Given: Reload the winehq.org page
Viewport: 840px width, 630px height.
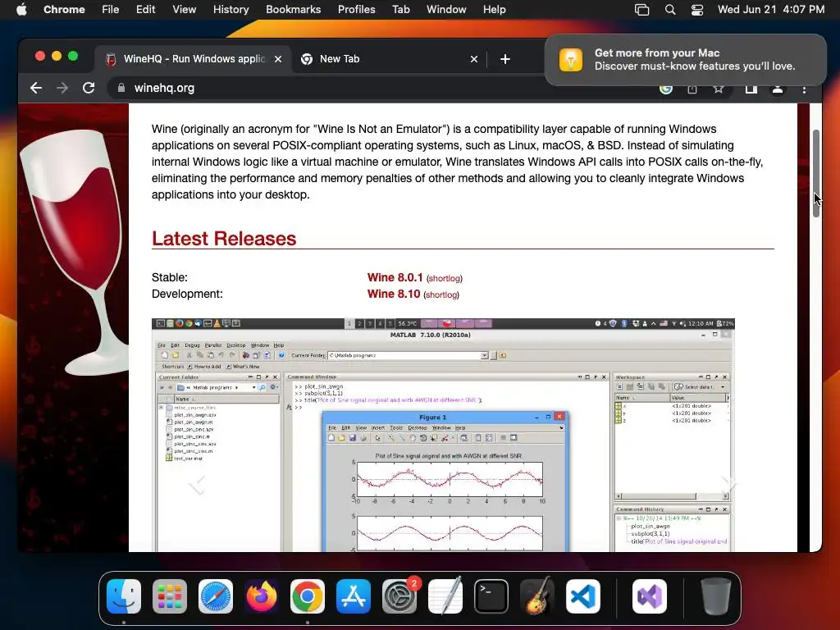Looking at the screenshot, I should pyautogui.click(x=89, y=88).
